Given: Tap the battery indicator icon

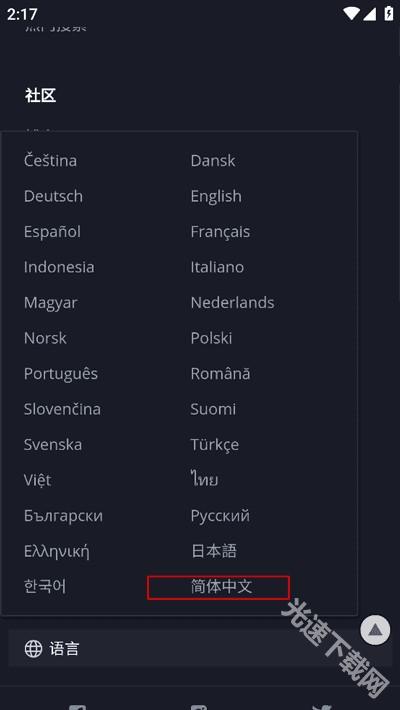Looking at the screenshot, I should point(389,14).
